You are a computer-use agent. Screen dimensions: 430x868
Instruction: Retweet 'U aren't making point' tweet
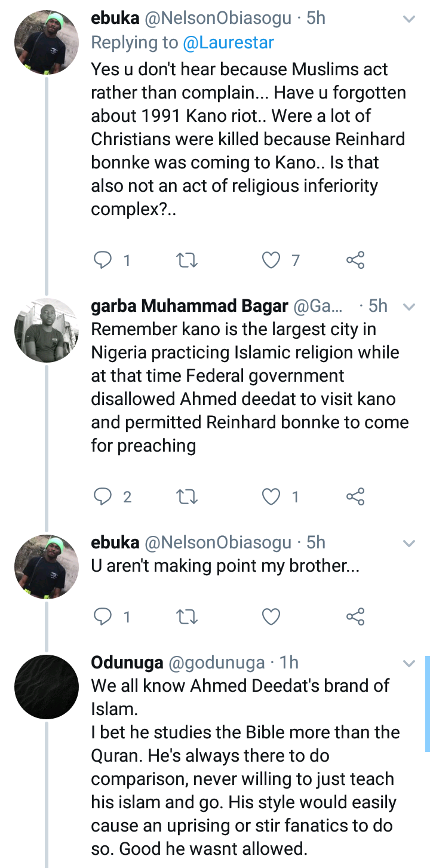188,617
